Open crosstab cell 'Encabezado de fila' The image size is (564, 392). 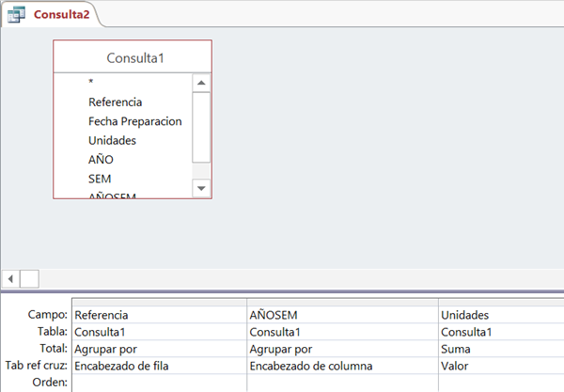pyautogui.click(x=158, y=366)
